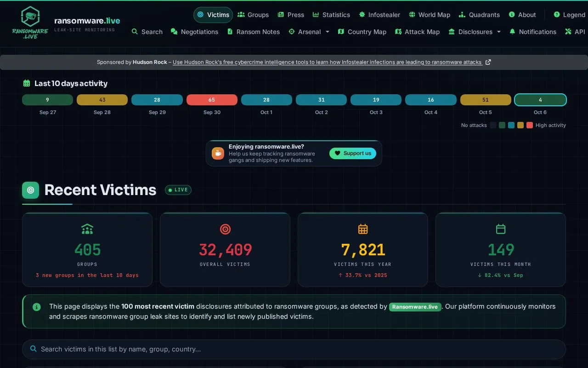Select the Sep 27 activity bar
This screenshot has width=588, height=368.
click(x=47, y=100)
